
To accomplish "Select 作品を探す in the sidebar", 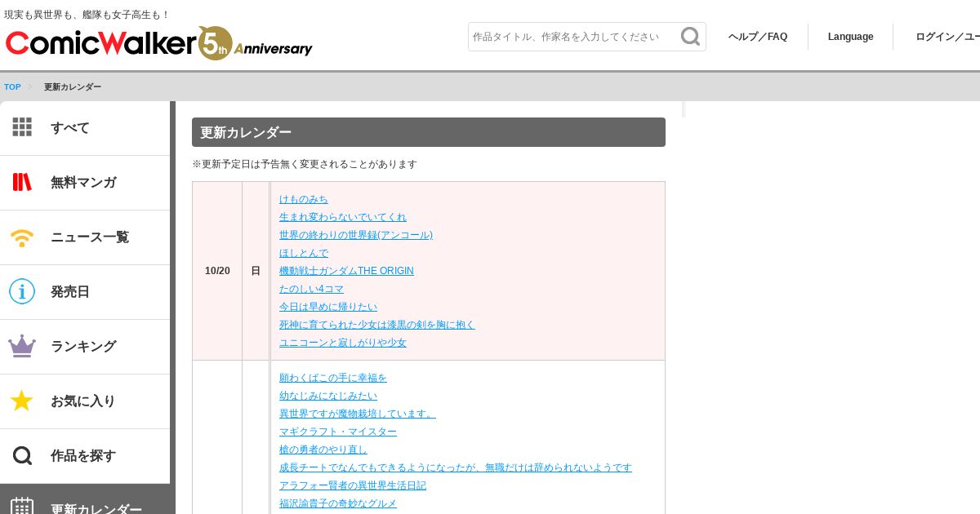I will pyautogui.click(x=85, y=456).
